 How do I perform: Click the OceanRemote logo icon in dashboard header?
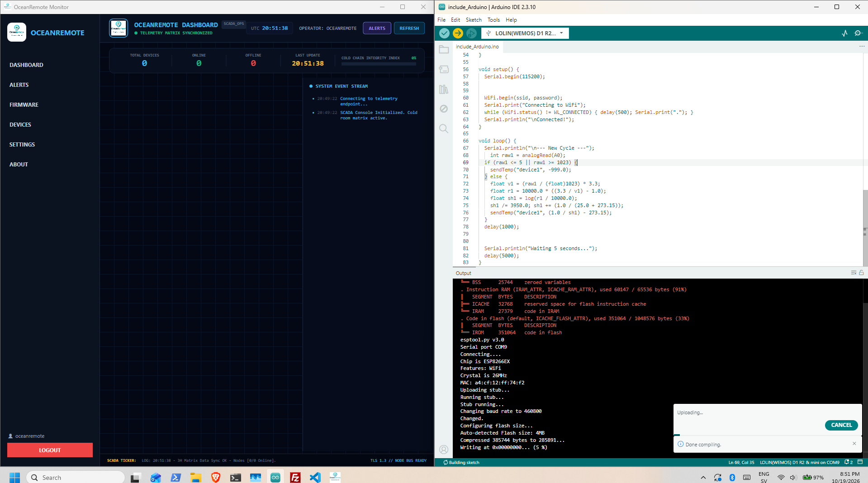pyautogui.click(x=119, y=28)
